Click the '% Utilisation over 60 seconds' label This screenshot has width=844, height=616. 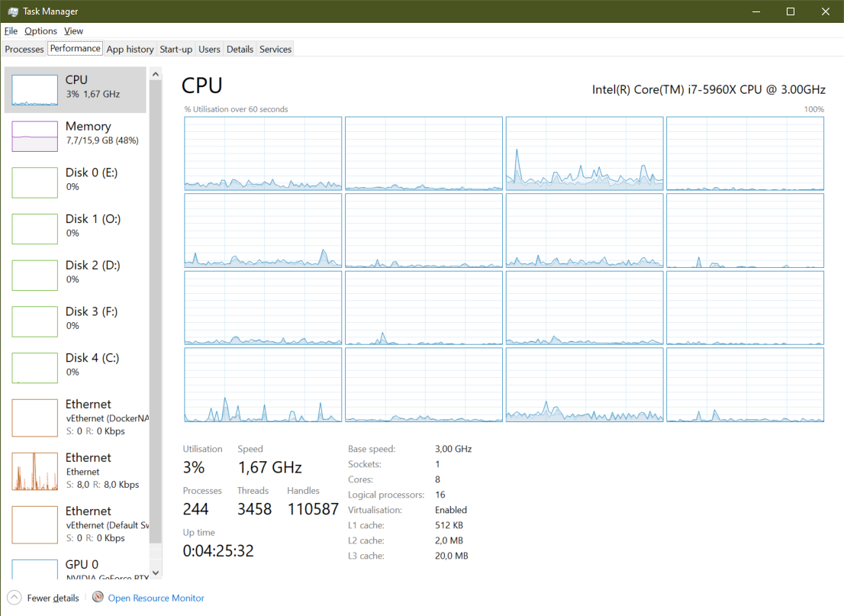[x=237, y=109]
